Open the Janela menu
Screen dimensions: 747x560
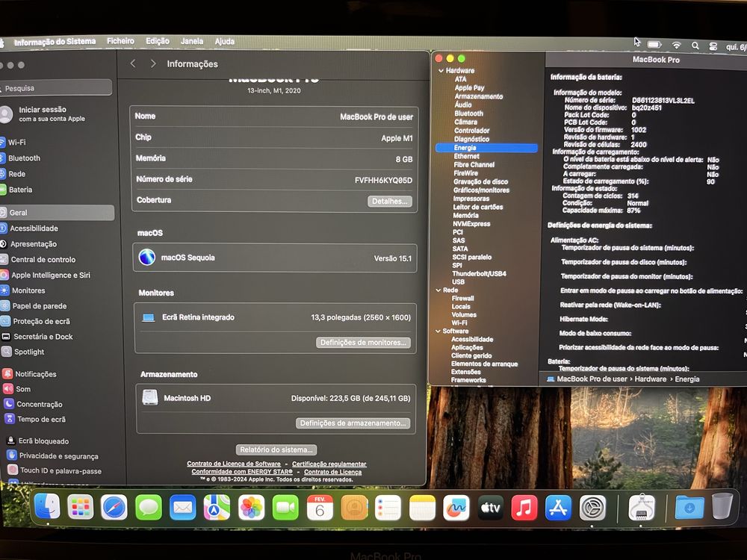coord(192,41)
